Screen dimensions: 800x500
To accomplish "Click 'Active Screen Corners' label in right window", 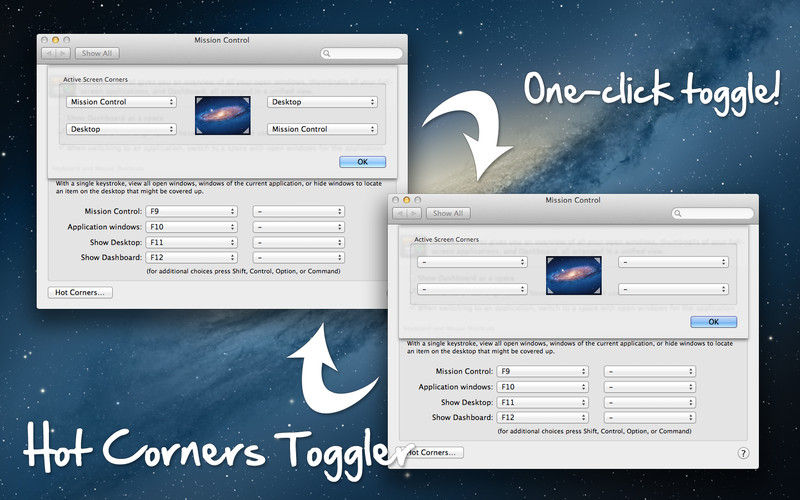I will coord(446,239).
